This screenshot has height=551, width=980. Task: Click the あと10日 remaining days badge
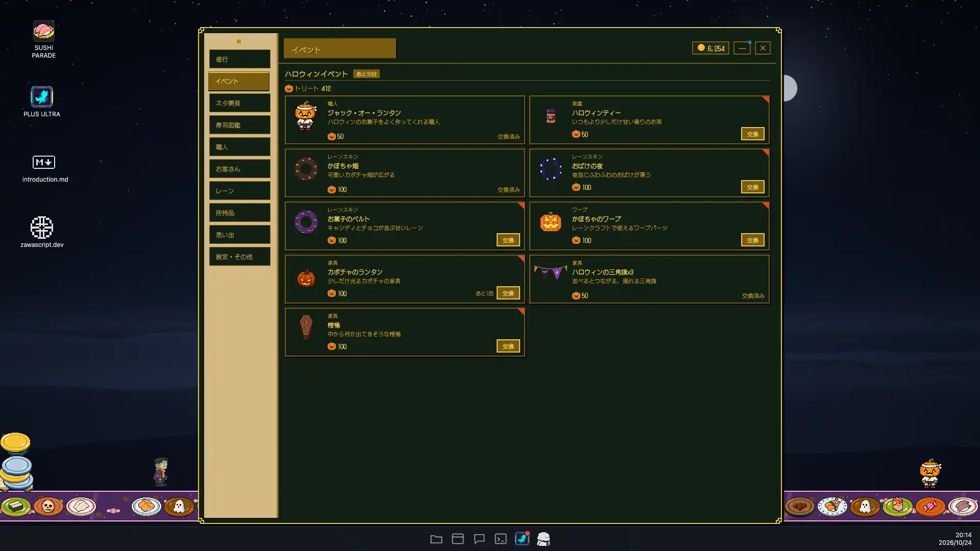(366, 74)
